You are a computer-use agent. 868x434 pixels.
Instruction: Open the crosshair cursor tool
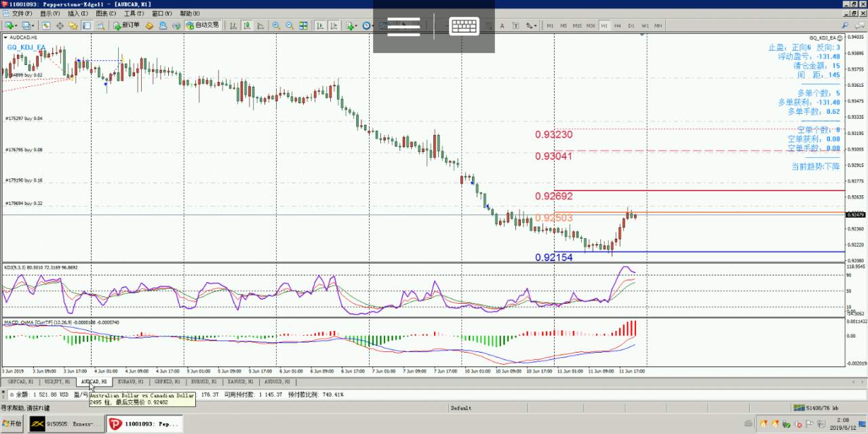pyautogui.click(x=60, y=26)
